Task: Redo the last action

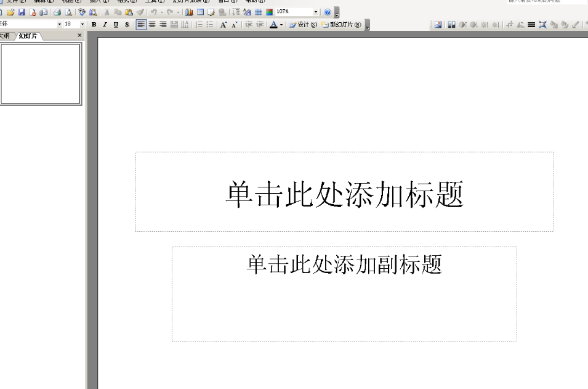Action: (170, 12)
